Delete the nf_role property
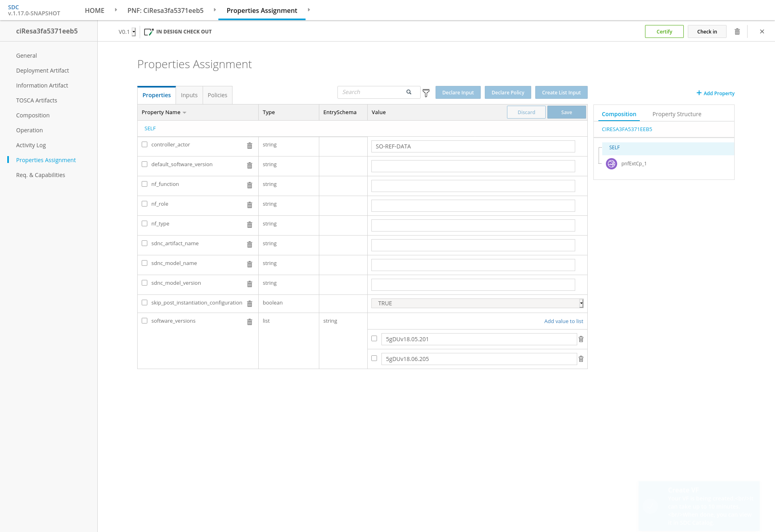This screenshot has width=775, height=532. (249, 205)
